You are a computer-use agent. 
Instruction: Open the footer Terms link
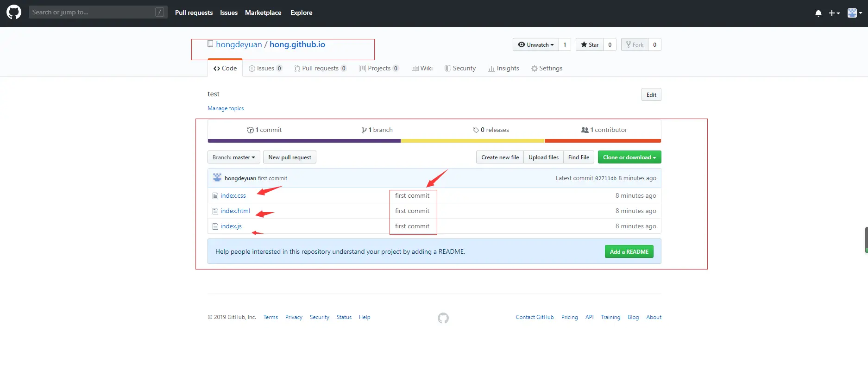tap(270, 317)
